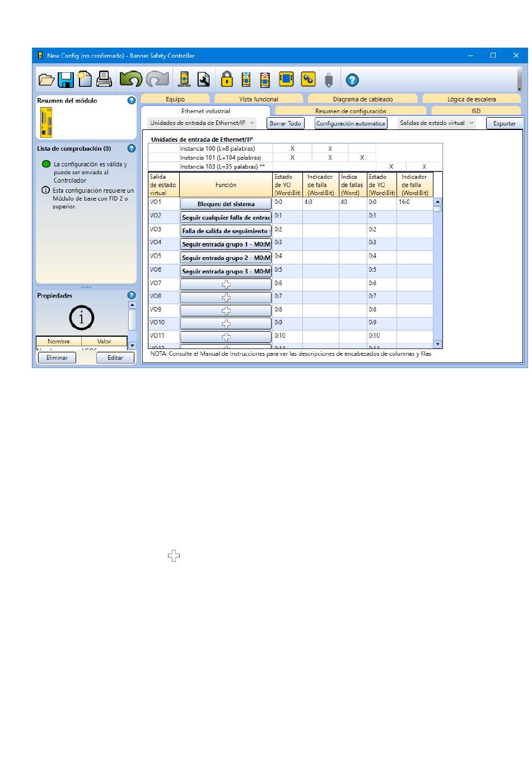Screen dimensions: 532x772
Task: Open the Salidas de estado virtual dropdown
Action: [x=437, y=123]
